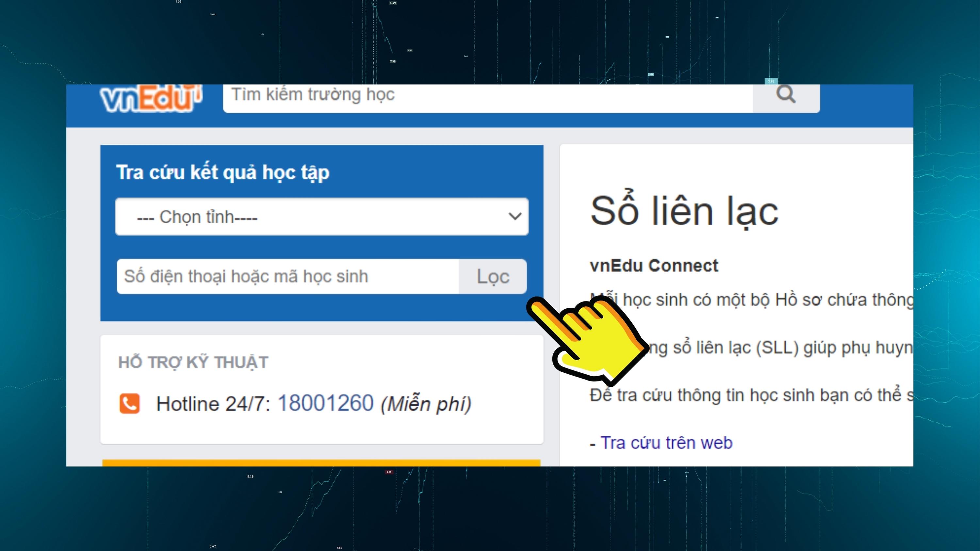Click the vnEdu logo
Screen dimensions: 980x551
click(x=152, y=98)
